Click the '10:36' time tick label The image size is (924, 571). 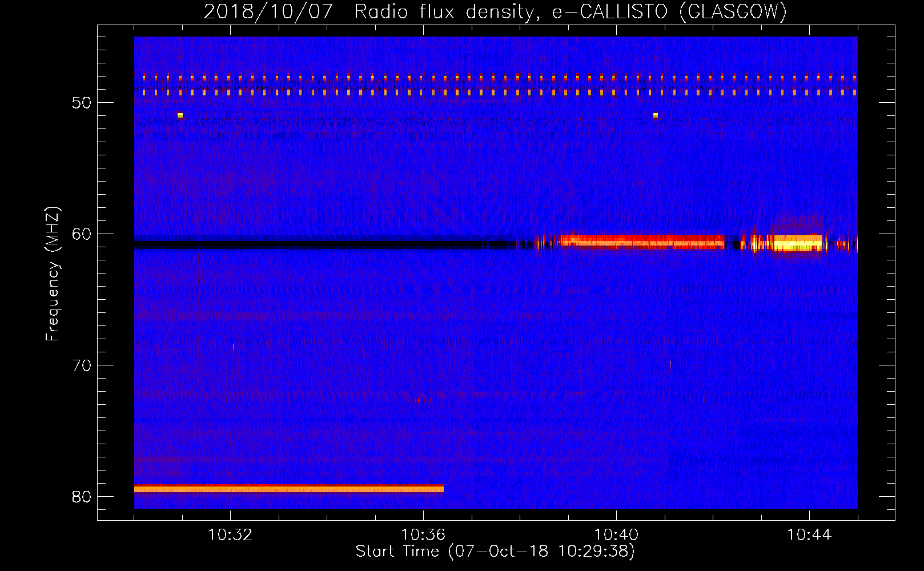tap(423, 535)
